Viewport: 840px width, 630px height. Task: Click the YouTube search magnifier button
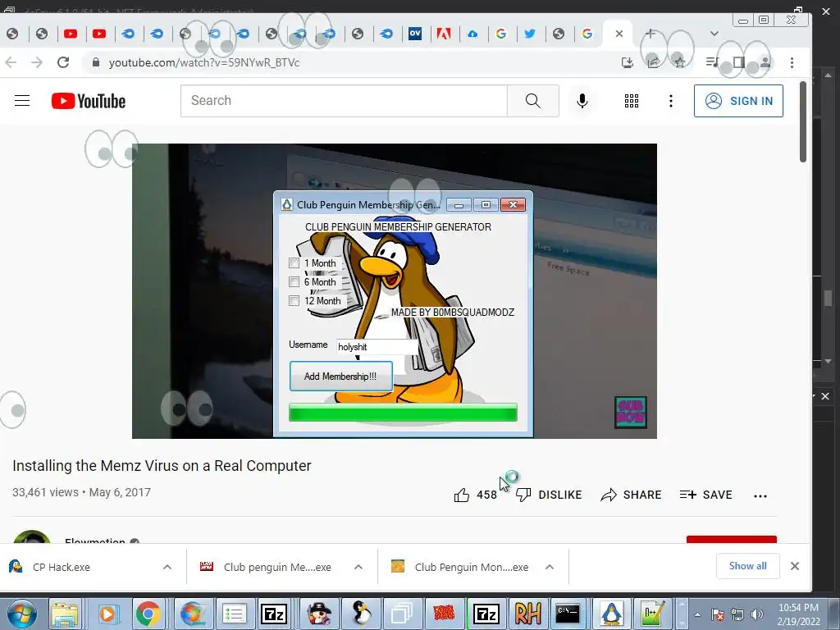coord(533,101)
